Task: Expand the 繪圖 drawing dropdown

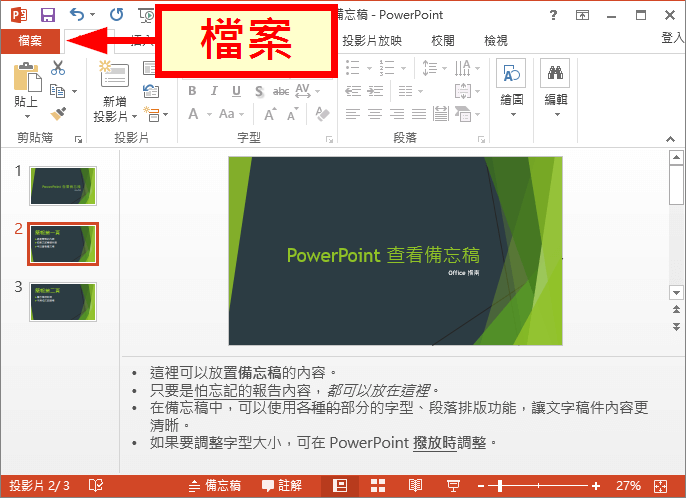Action: 513,115
